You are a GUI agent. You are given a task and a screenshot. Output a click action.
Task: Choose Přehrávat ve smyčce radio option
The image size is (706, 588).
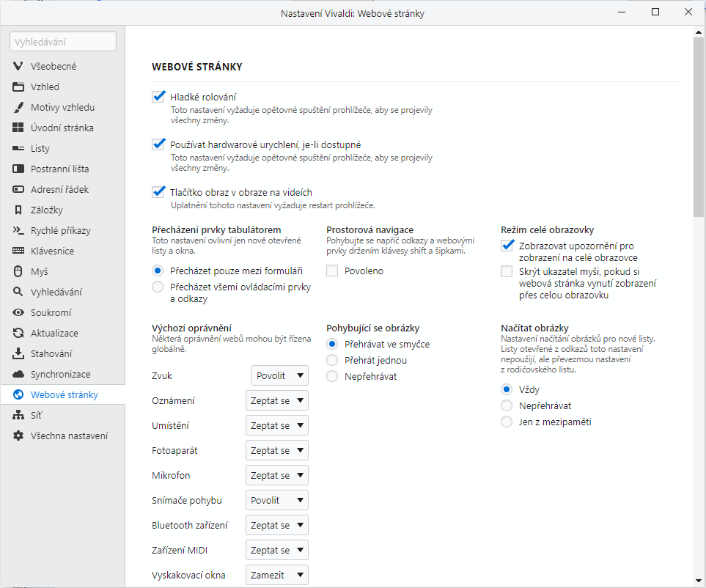[x=332, y=344]
